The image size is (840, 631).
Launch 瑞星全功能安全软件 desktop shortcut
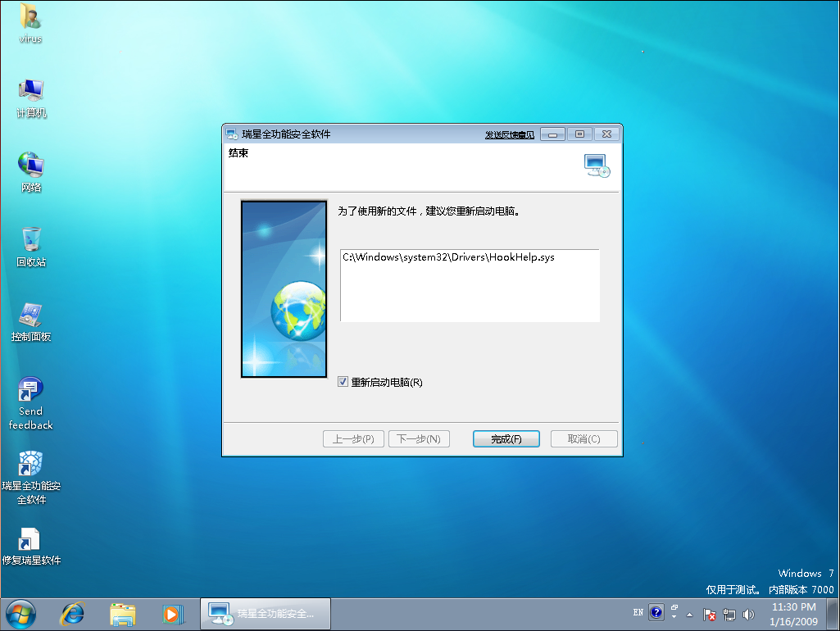pos(30,478)
